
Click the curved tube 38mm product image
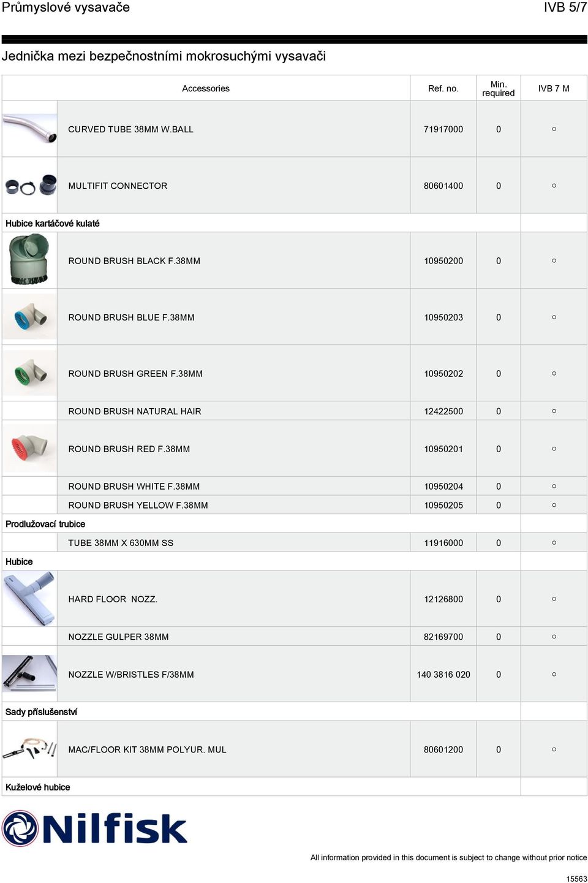pyautogui.click(x=29, y=129)
